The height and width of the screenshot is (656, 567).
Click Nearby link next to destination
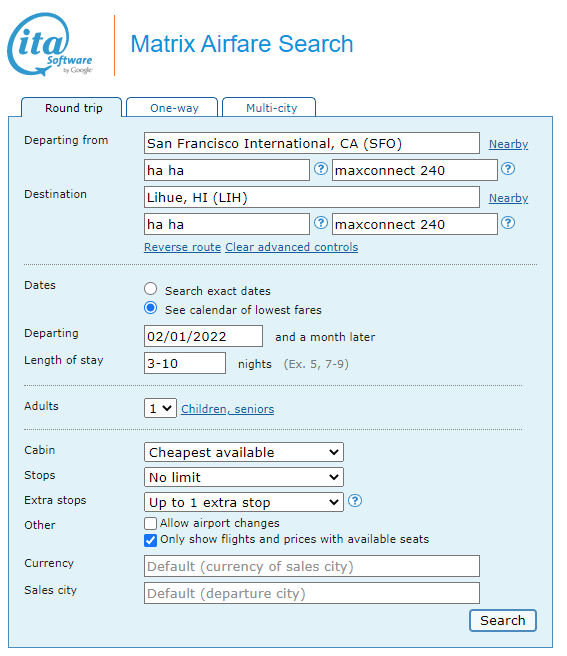click(x=508, y=198)
